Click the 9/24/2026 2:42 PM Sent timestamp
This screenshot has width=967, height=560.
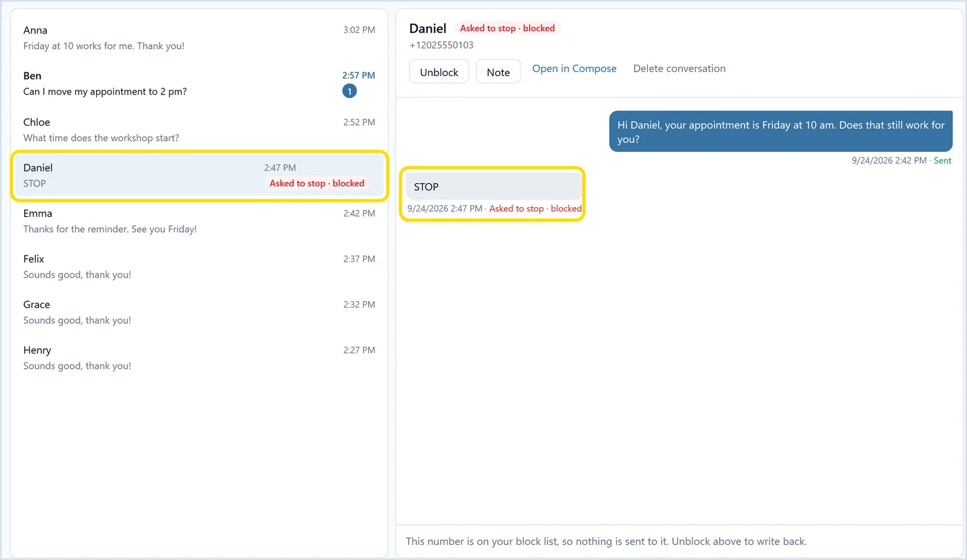click(901, 160)
